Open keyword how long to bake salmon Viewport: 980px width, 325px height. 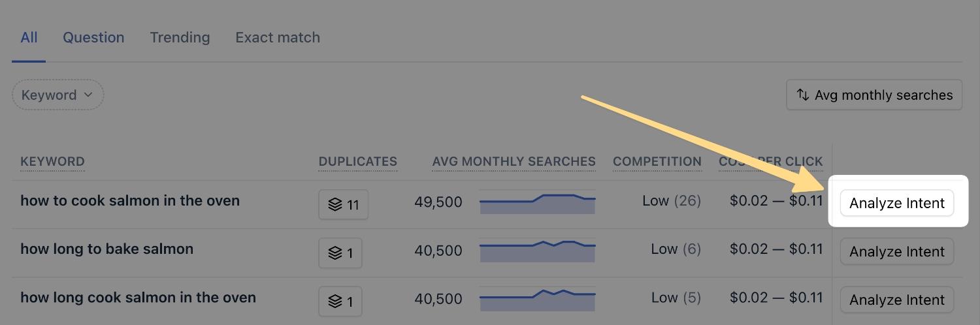click(107, 249)
